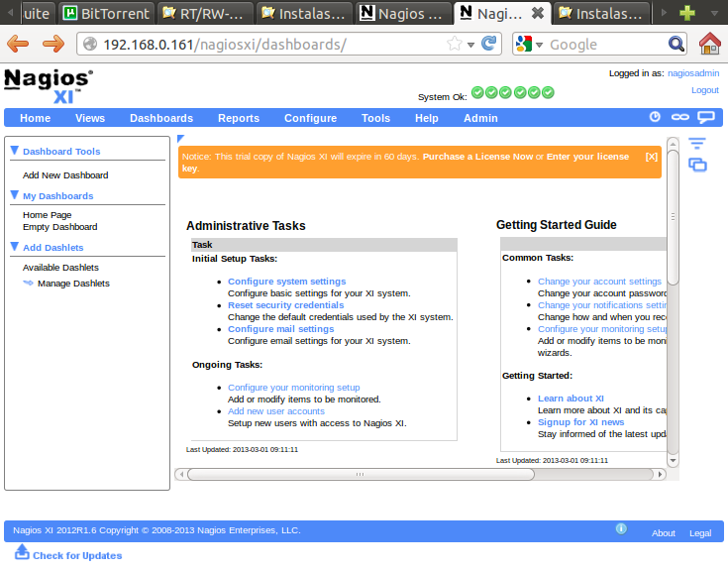Open the Configure menu
728x571 pixels.
[x=310, y=118]
